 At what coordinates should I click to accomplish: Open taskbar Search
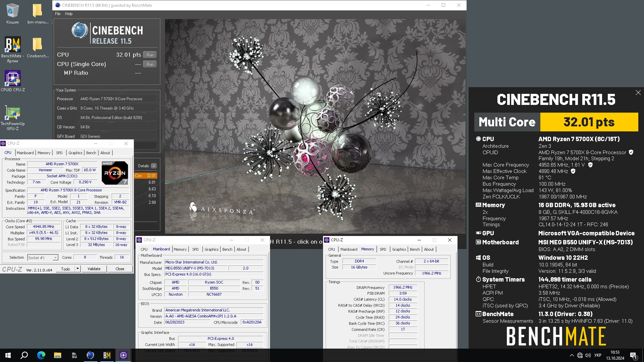pos(24,355)
